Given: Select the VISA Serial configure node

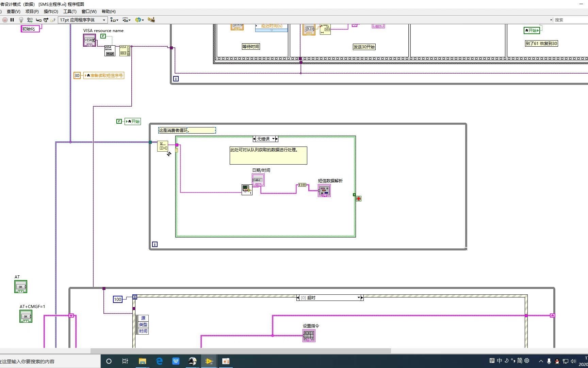Looking at the screenshot, I should (x=110, y=50).
